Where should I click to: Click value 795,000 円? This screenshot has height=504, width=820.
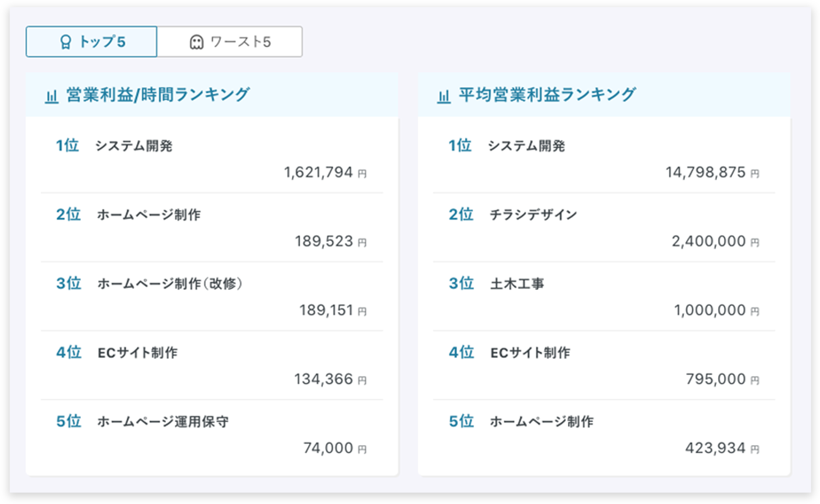(x=723, y=379)
